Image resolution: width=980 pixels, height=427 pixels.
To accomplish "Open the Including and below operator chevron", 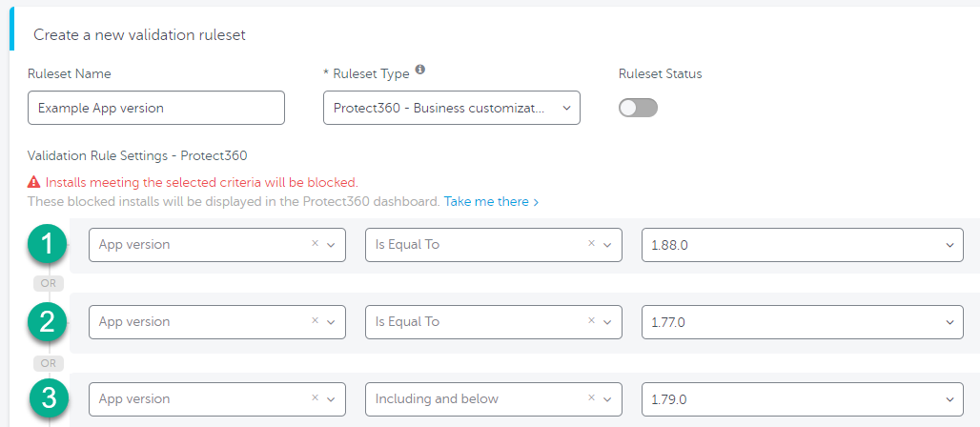I will pos(607,399).
